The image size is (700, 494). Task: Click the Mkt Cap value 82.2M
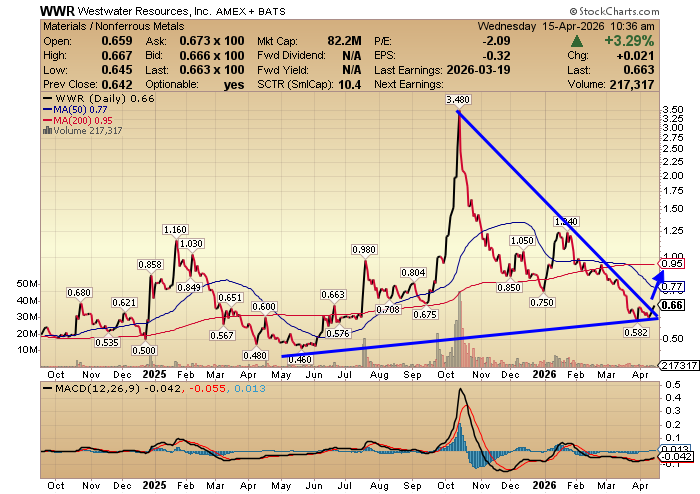(x=344, y=41)
